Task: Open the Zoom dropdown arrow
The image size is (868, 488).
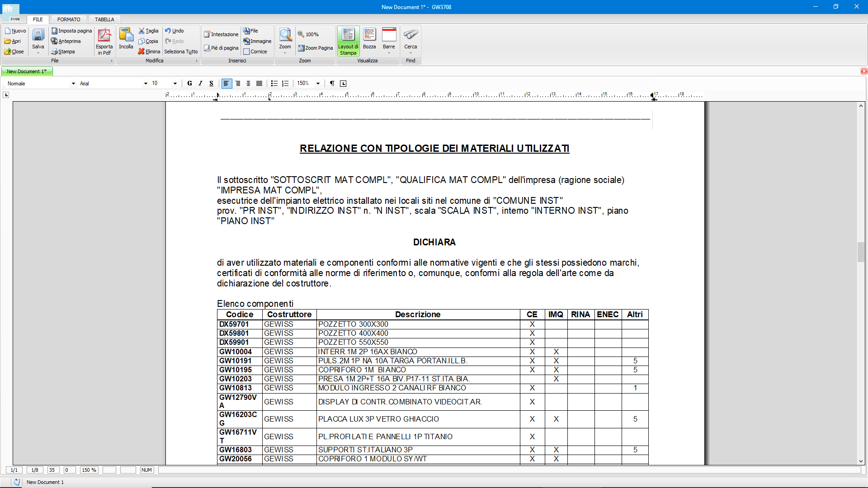Action: 285,53
